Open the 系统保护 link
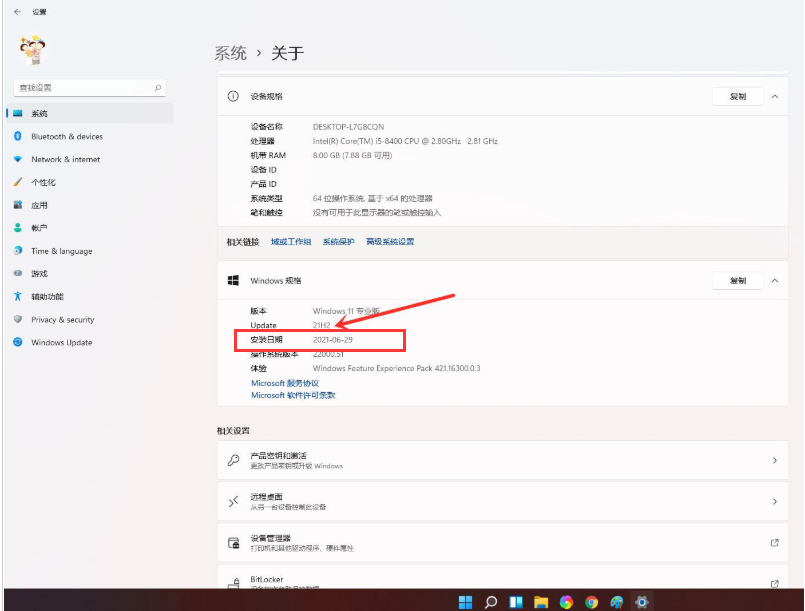Screen dimensions: 805x611 [338, 242]
